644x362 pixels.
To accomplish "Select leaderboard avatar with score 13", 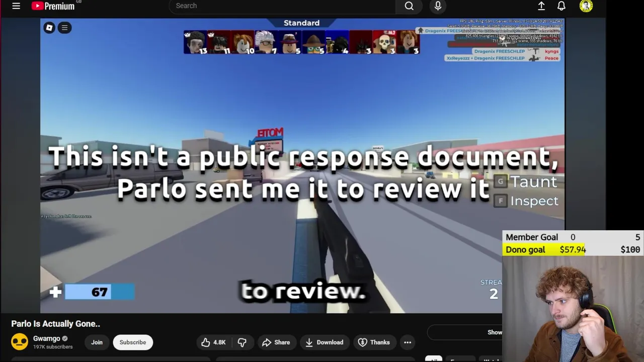I will (196, 42).
